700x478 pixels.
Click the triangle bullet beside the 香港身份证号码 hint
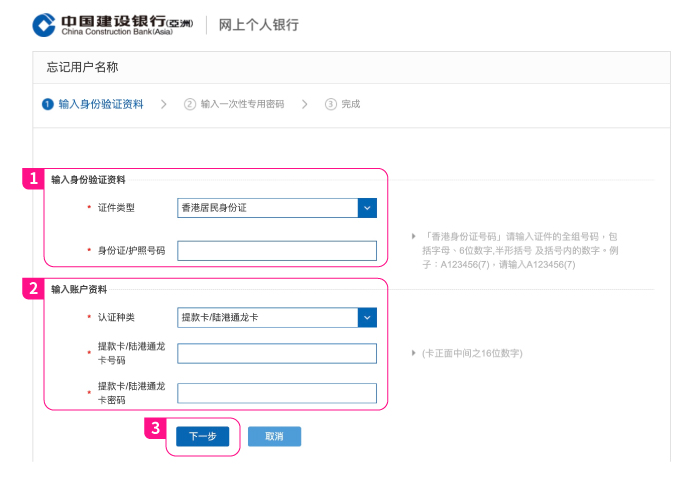414,236
